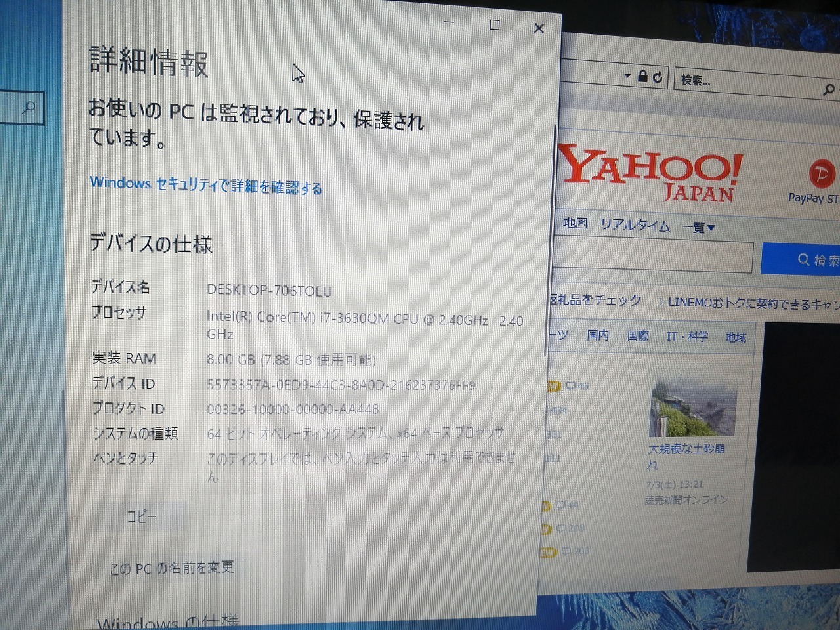Click the device ID value starting 5573357A

[341, 385]
